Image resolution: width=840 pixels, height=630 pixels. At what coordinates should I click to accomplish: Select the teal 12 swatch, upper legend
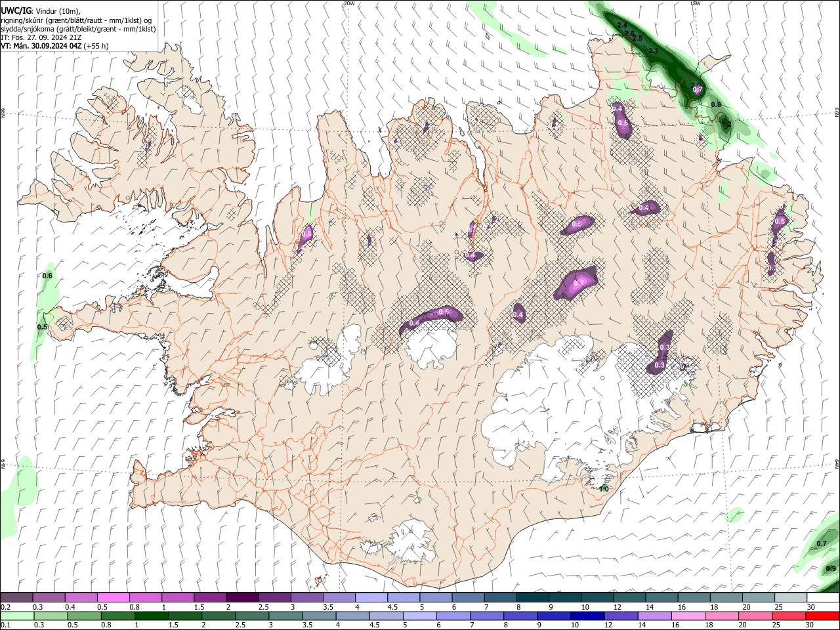pos(629,597)
